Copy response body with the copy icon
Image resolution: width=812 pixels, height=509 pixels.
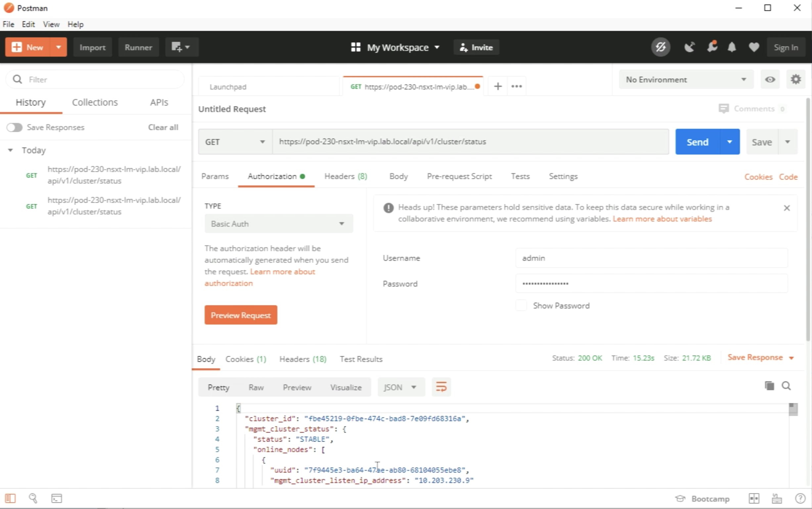pos(769,386)
